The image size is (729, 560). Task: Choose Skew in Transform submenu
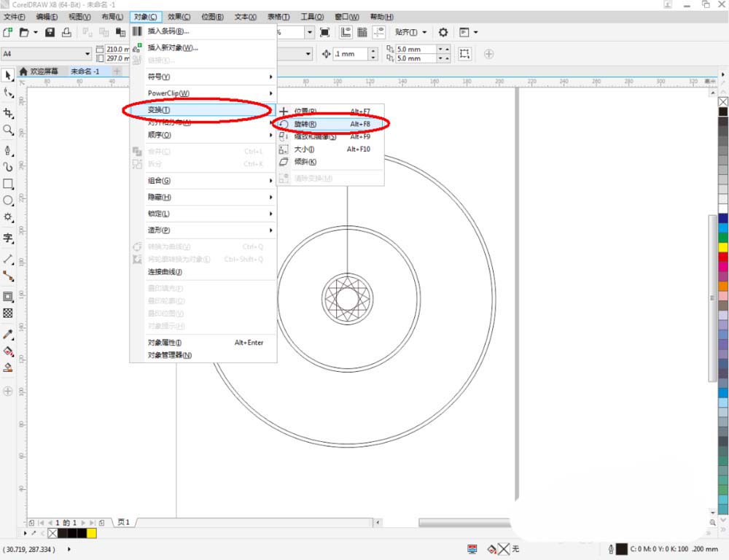[330, 162]
